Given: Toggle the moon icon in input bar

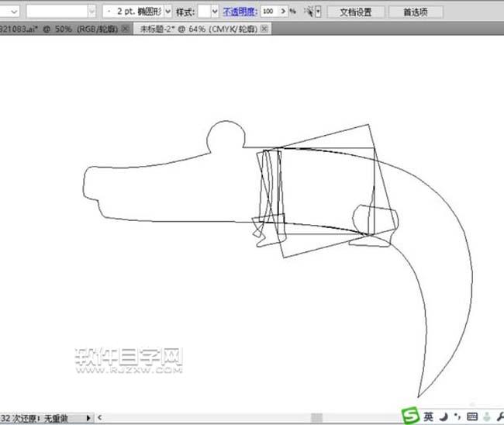Looking at the screenshot, I should coord(443,416).
